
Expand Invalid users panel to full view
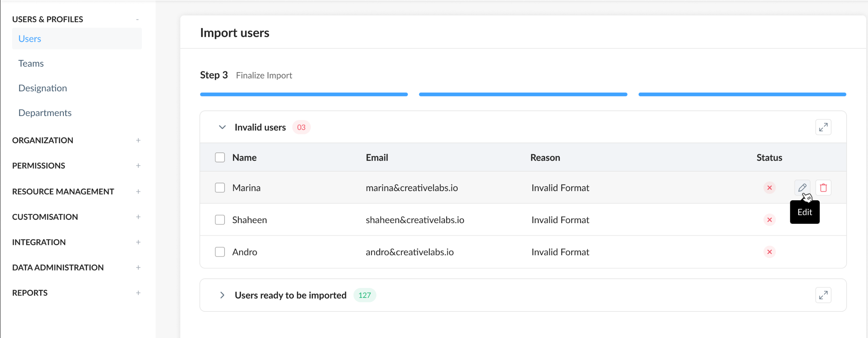click(x=823, y=127)
